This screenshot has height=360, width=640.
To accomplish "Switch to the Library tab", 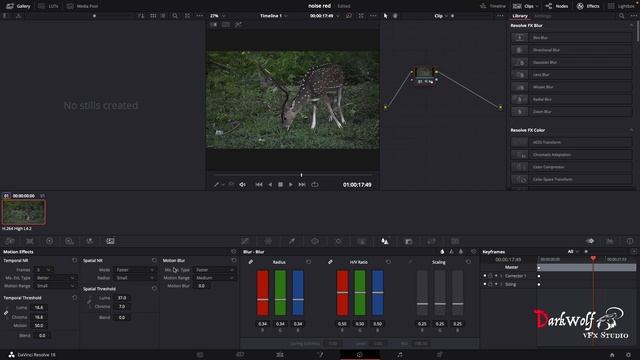I will (x=520, y=16).
